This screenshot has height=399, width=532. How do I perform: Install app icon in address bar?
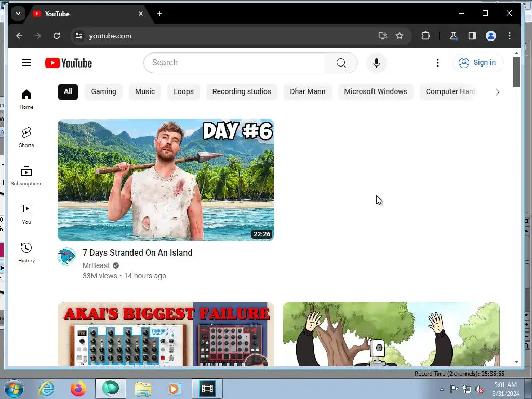tap(383, 36)
